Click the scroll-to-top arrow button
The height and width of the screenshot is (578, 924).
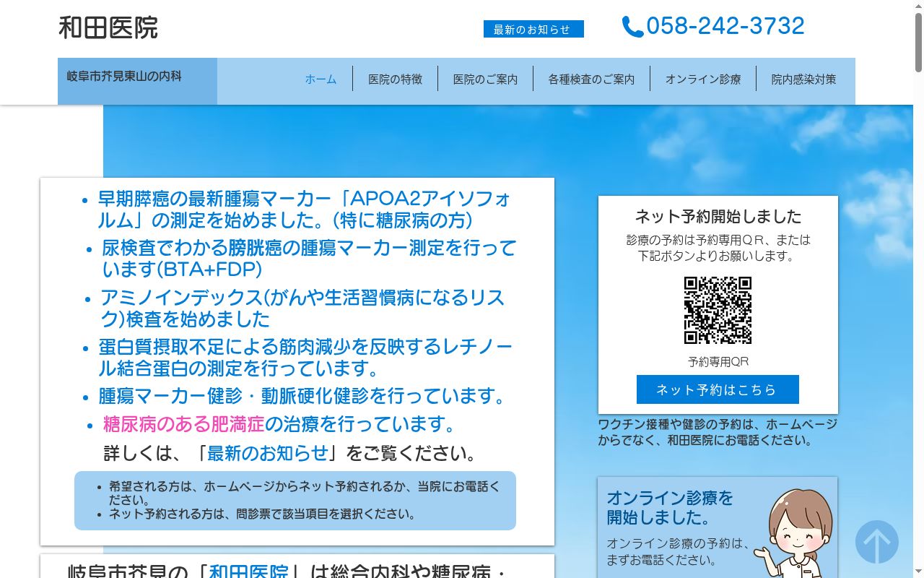point(877,542)
